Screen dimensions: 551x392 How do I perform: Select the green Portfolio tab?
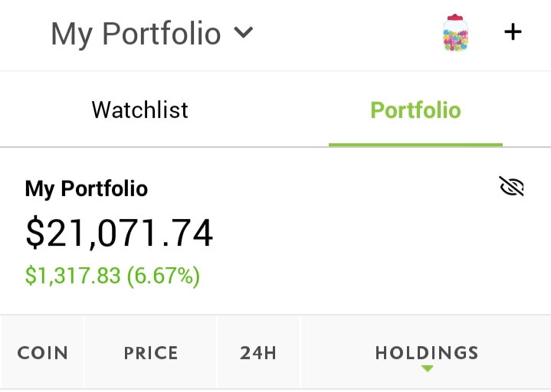click(415, 110)
